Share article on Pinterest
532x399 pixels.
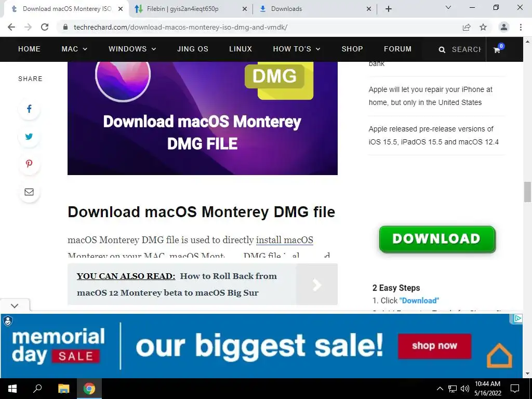[29, 164]
